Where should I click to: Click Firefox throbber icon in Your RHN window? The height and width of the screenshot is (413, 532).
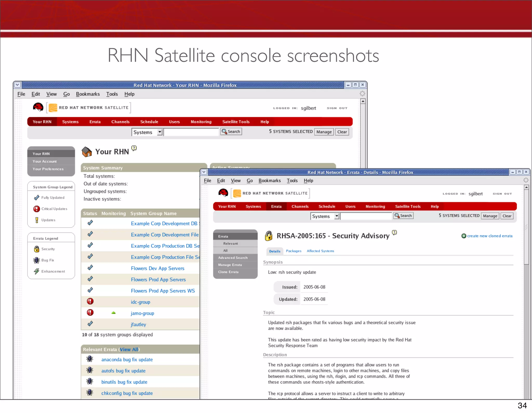(362, 94)
